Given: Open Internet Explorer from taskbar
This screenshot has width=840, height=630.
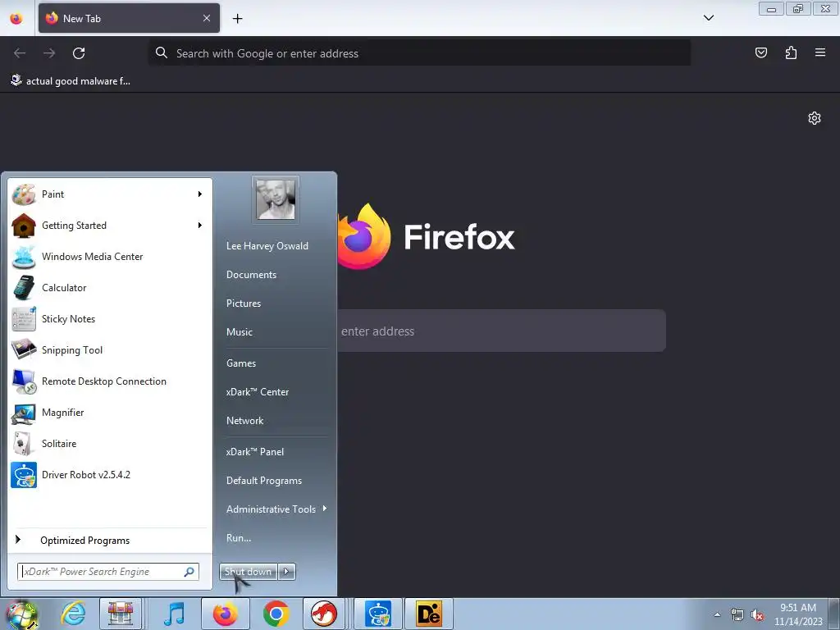Looking at the screenshot, I should tap(73, 614).
